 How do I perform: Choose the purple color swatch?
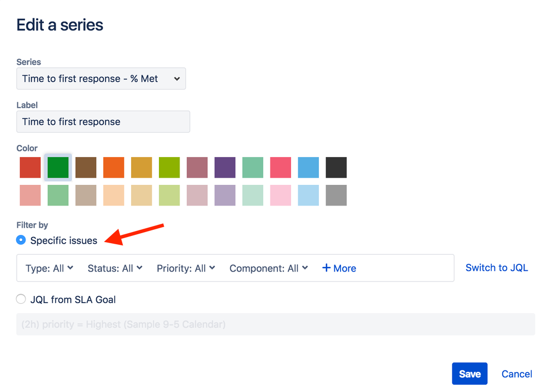click(x=224, y=167)
